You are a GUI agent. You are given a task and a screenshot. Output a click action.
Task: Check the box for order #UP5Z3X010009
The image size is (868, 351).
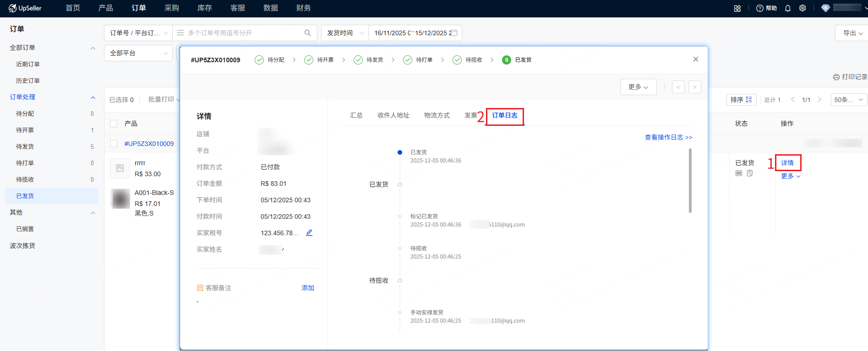click(x=114, y=144)
